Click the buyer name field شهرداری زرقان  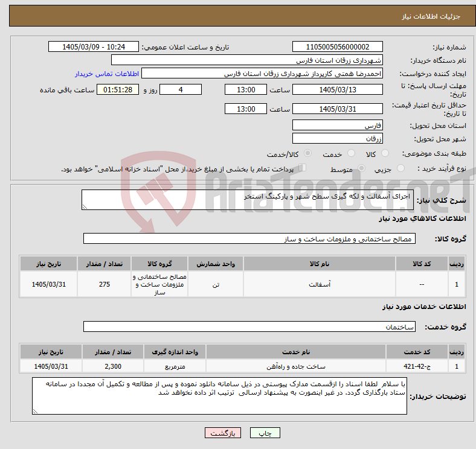click(x=247, y=60)
